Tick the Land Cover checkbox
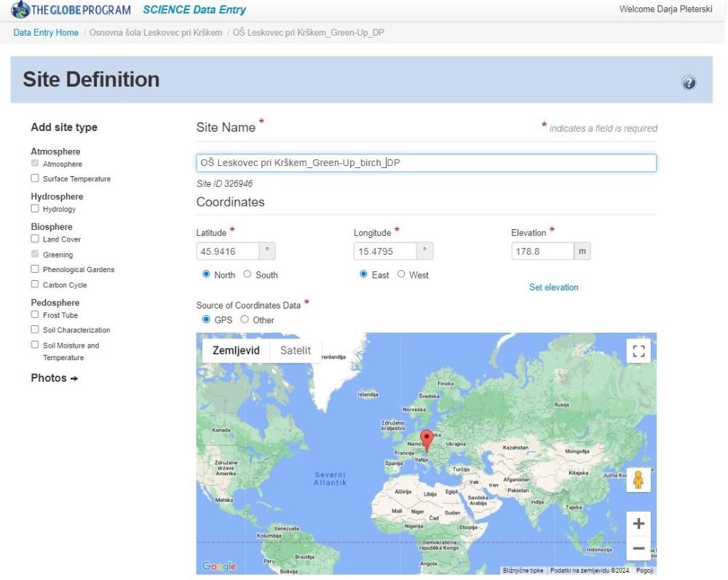 [x=35, y=239]
